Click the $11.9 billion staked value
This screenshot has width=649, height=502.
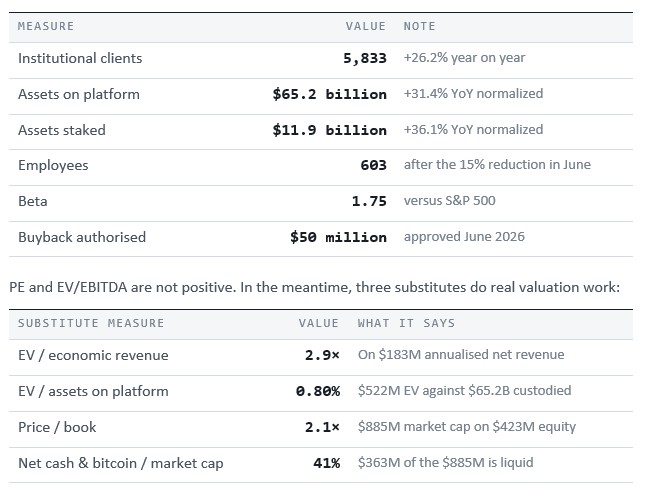click(x=329, y=130)
